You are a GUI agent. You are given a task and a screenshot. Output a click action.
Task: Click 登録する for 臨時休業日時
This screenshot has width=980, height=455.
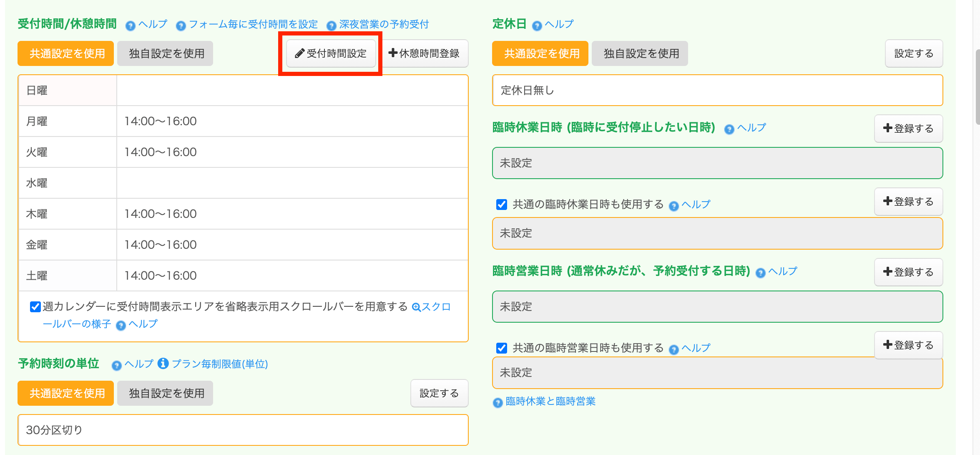click(x=908, y=129)
